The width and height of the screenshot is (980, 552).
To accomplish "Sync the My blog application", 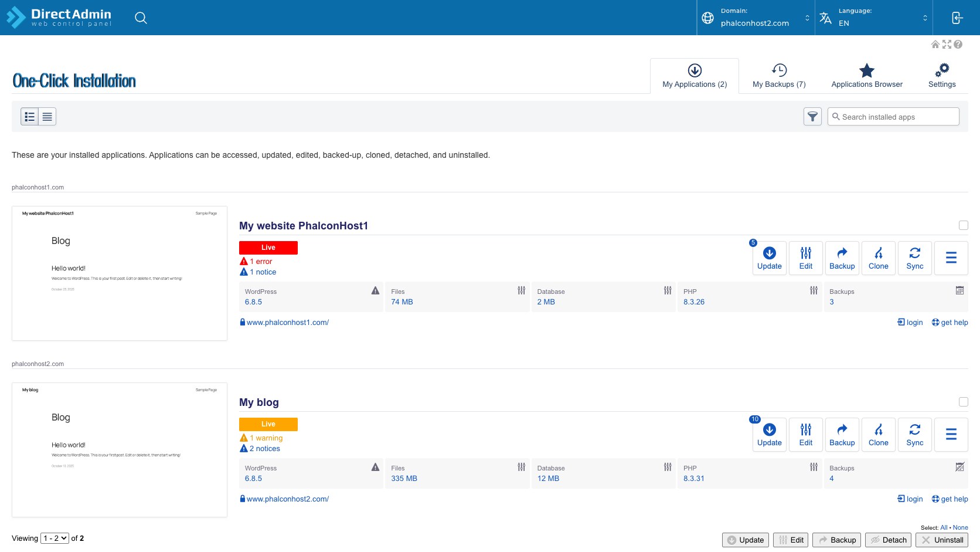I will (x=915, y=435).
